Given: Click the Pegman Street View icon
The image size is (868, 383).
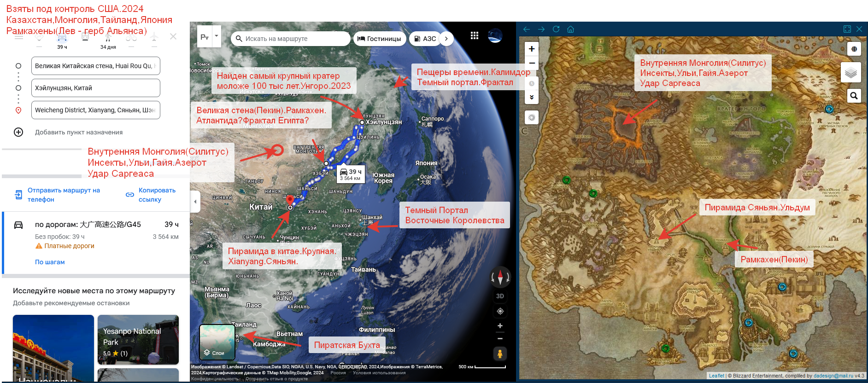Looking at the screenshot, I should 500,354.
